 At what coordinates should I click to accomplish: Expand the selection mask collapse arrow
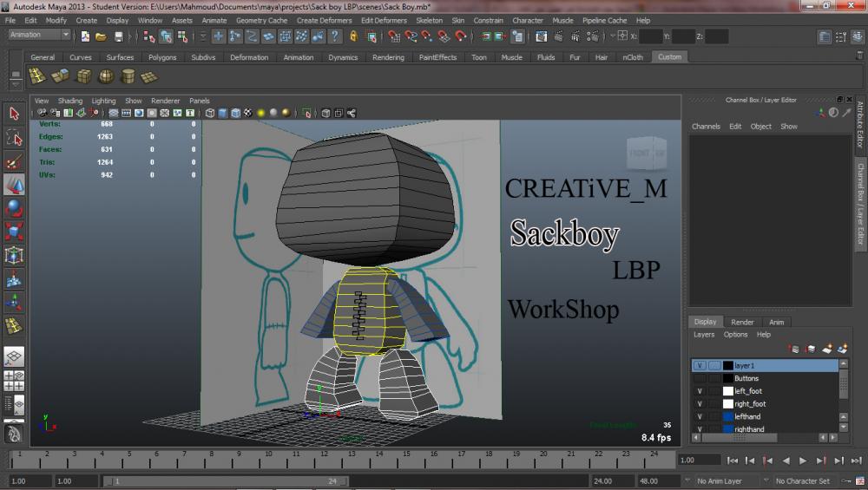tap(203, 36)
